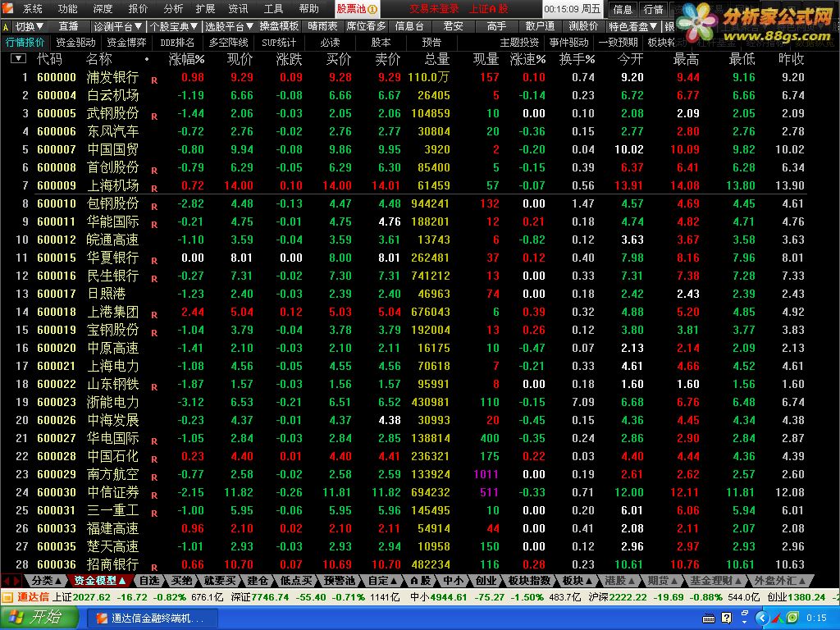Open the 诊测平台 dropdown
The width and height of the screenshot is (840, 630).
(x=117, y=26)
